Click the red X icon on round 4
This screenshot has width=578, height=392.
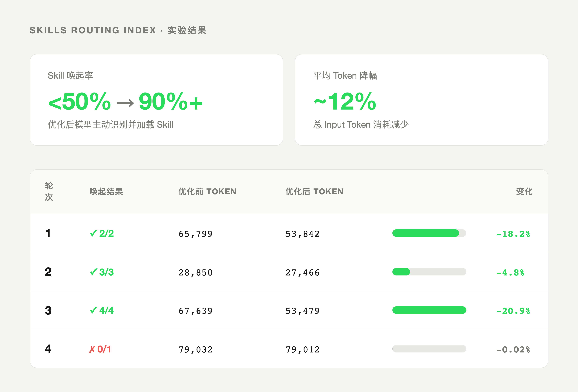[92, 349]
